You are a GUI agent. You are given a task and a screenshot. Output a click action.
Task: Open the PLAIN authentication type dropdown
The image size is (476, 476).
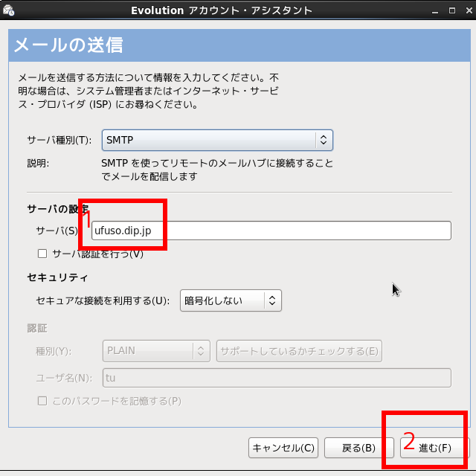point(156,351)
